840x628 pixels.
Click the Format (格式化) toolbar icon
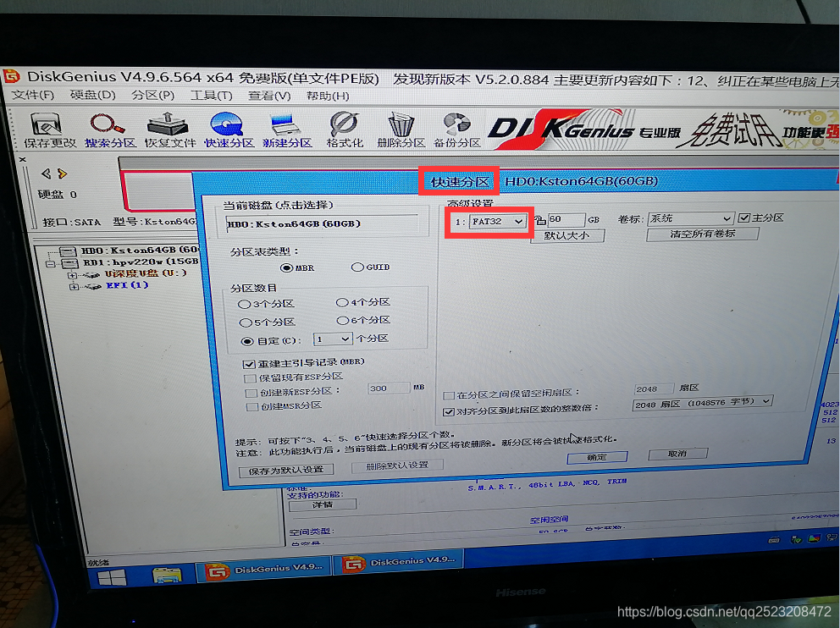click(345, 130)
